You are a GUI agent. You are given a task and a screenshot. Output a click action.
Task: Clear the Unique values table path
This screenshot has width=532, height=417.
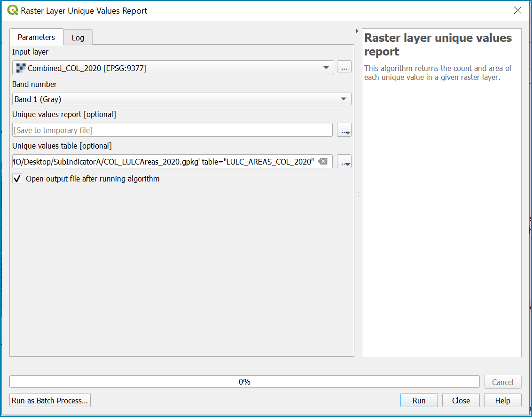(x=323, y=162)
